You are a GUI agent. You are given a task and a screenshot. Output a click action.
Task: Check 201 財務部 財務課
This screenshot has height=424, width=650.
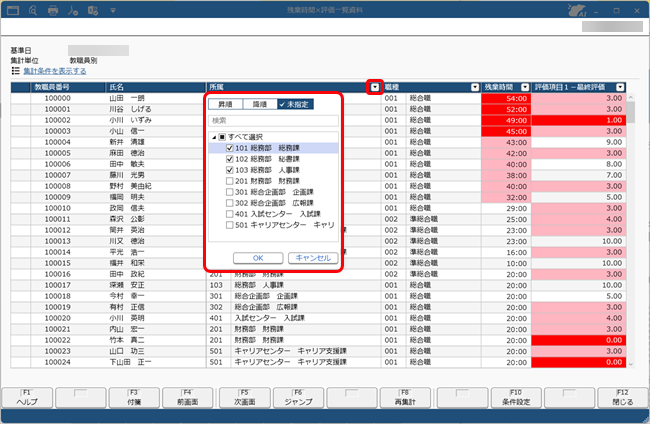pyautogui.click(x=229, y=181)
